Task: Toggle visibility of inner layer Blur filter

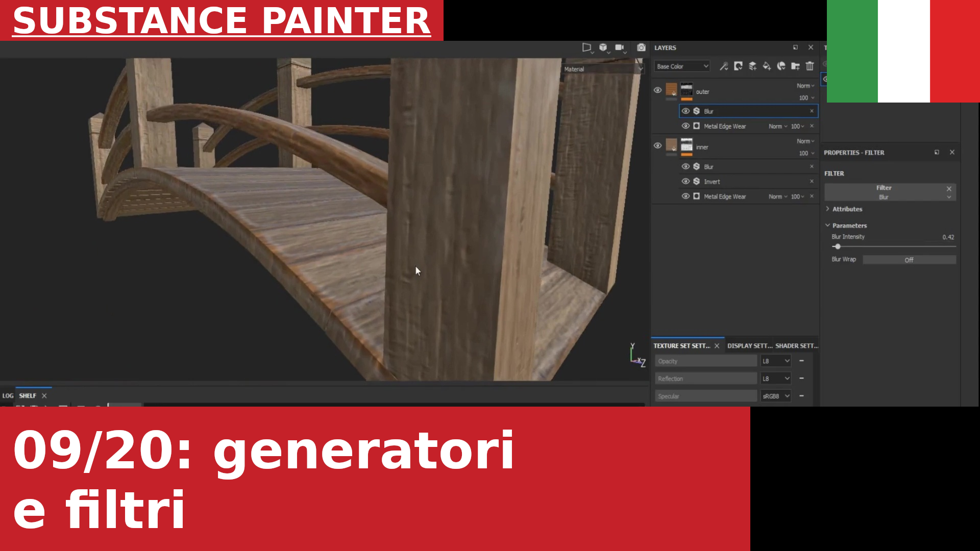Action: pos(685,167)
